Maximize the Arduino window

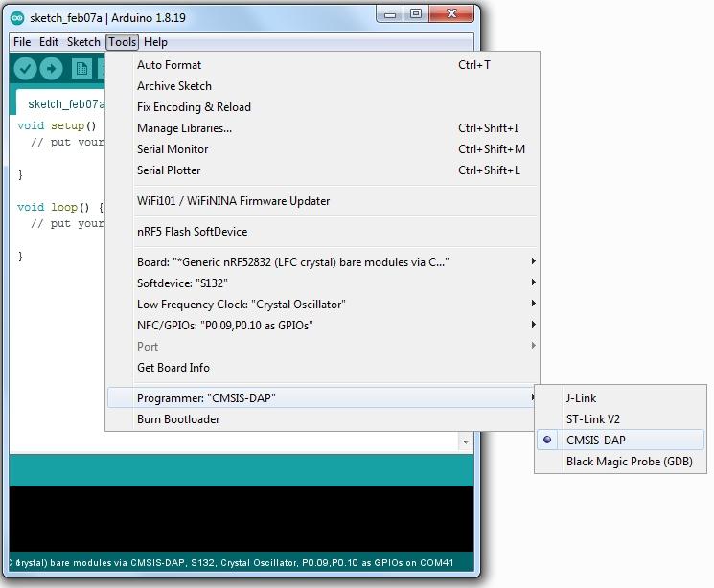[x=416, y=14]
